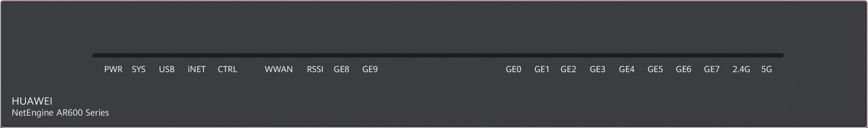Select the WWAN indicator label

click(279, 69)
